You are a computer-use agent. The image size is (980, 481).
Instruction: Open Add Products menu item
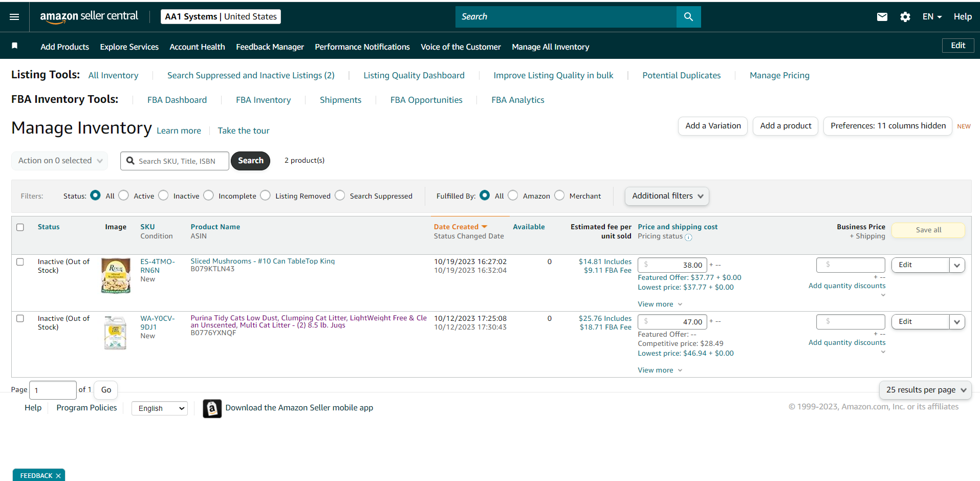pos(65,47)
